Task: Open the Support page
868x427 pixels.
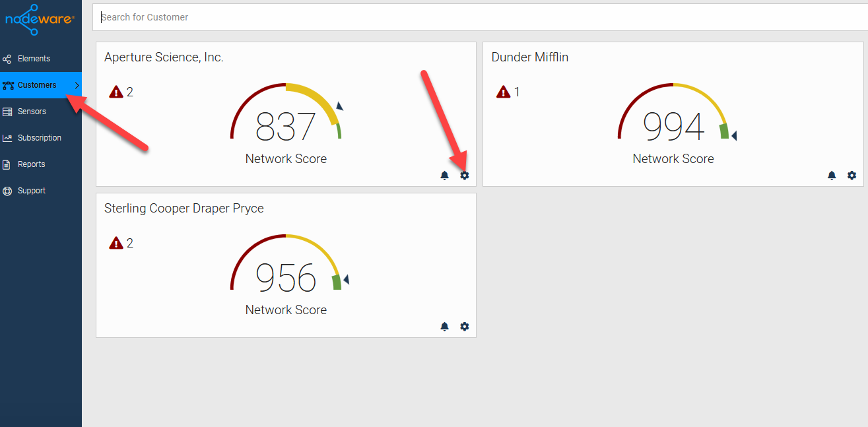Action: 31,191
